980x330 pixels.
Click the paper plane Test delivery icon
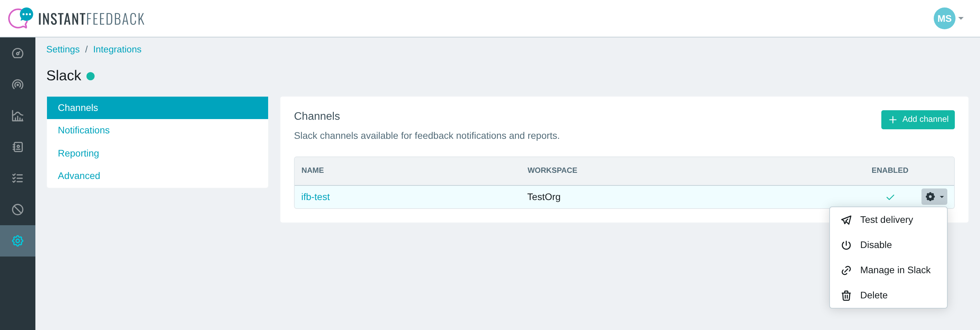[846, 220]
